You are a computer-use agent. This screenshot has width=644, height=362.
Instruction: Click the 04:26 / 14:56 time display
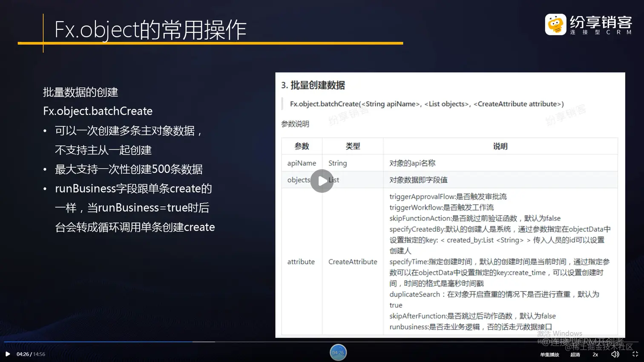31,354
